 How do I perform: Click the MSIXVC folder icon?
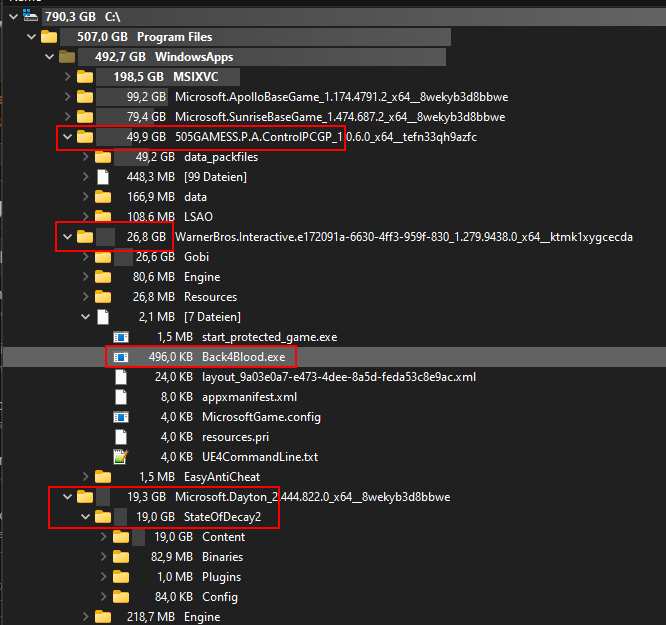[85, 76]
